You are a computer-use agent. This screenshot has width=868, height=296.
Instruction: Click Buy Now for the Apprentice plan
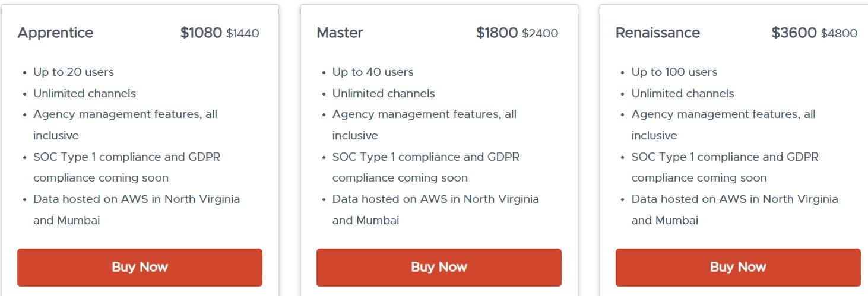[x=140, y=267]
